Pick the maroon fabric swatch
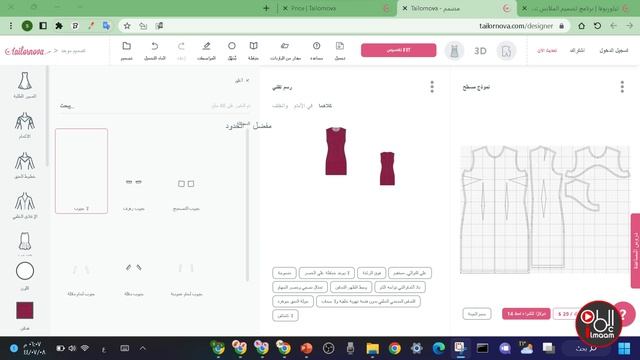This screenshot has height=360, width=640. (24, 310)
